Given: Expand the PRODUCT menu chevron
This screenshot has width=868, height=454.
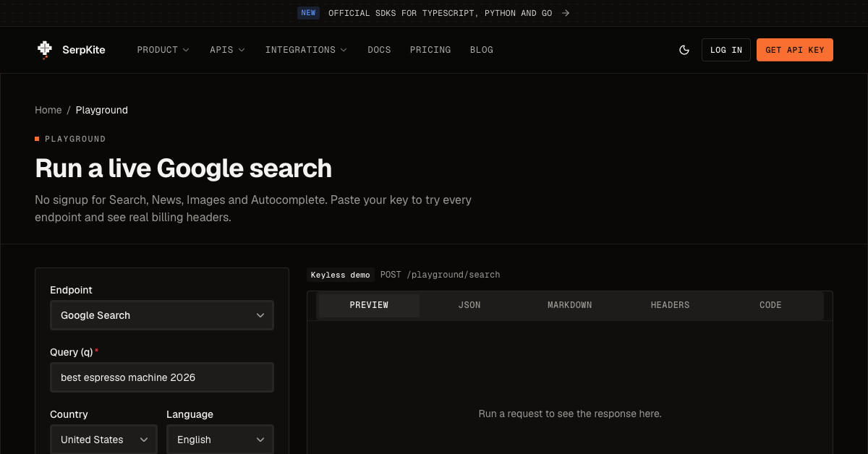Looking at the screenshot, I should coord(186,50).
